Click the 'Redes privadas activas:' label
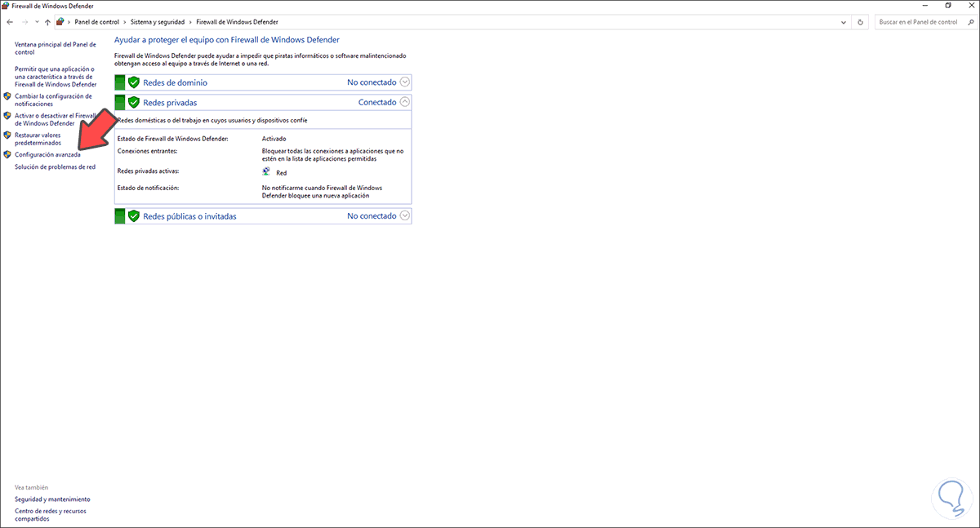The height and width of the screenshot is (528, 980). (148, 171)
